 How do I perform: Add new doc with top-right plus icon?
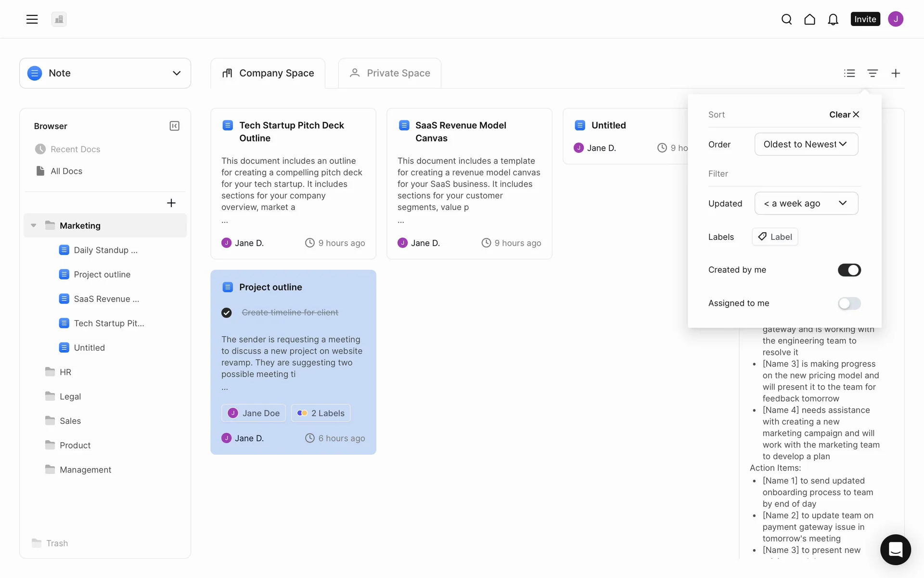[x=895, y=73]
